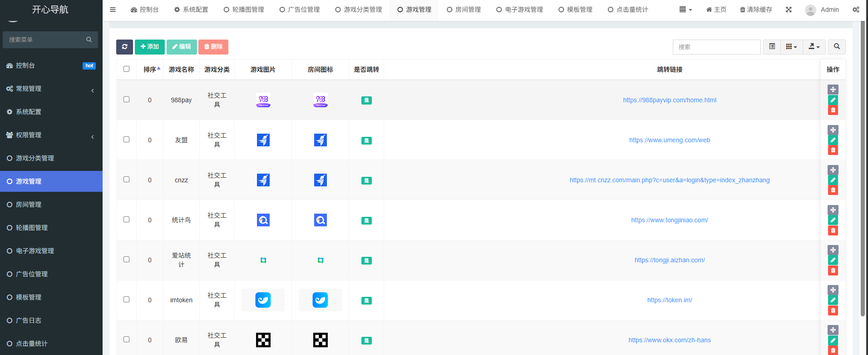Click the table search input field
This screenshot has width=868, height=355.
click(x=716, y=47)
